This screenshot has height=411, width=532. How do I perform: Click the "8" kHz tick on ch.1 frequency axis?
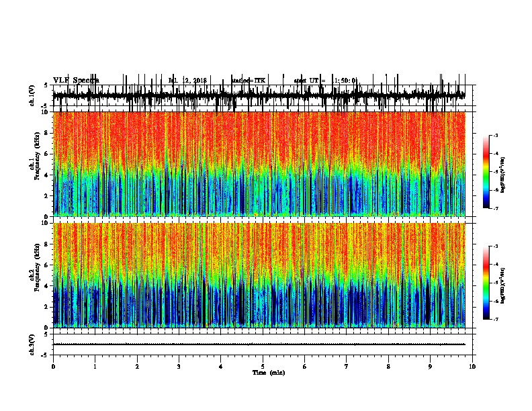tap(47, 133)
